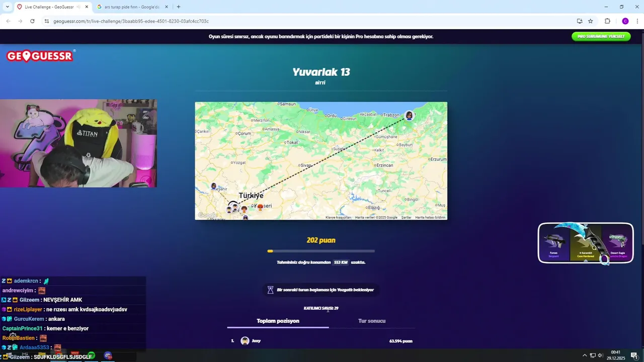Click the player avatar marker near Kırşehir
This screenshot has height=362, width=644.
tap(214, 187)
